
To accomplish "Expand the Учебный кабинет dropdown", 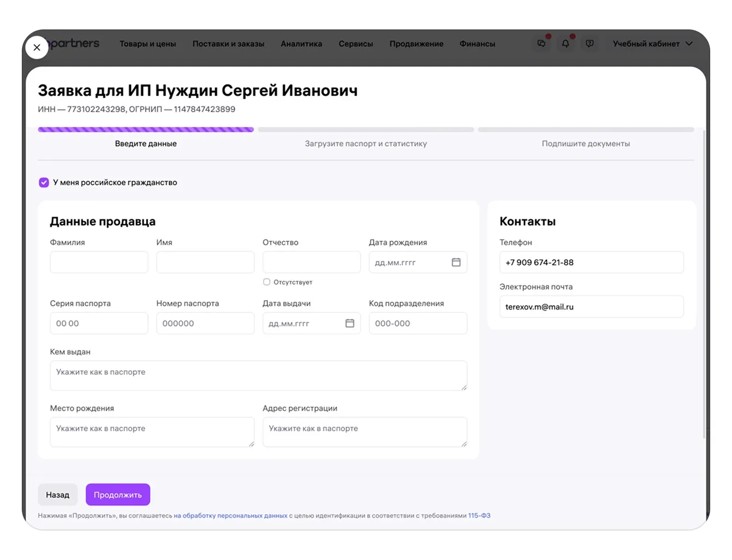I will point(652,44).
